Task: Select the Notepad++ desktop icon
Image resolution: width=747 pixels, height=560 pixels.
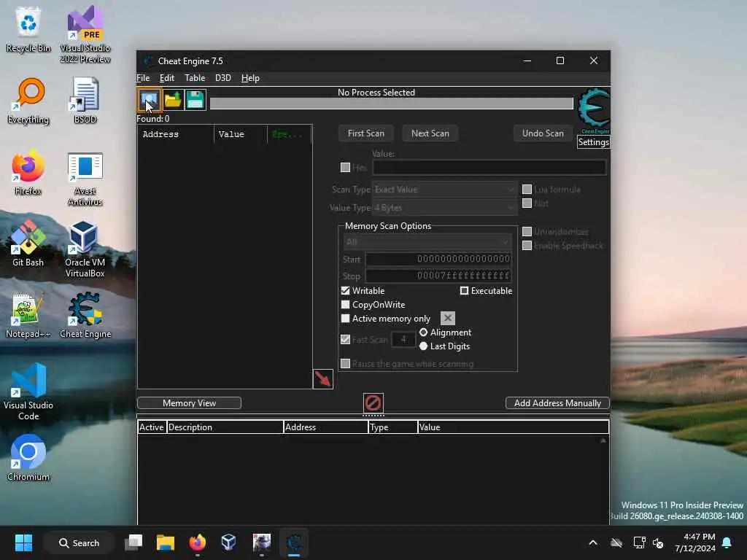Action: point(28,315)
